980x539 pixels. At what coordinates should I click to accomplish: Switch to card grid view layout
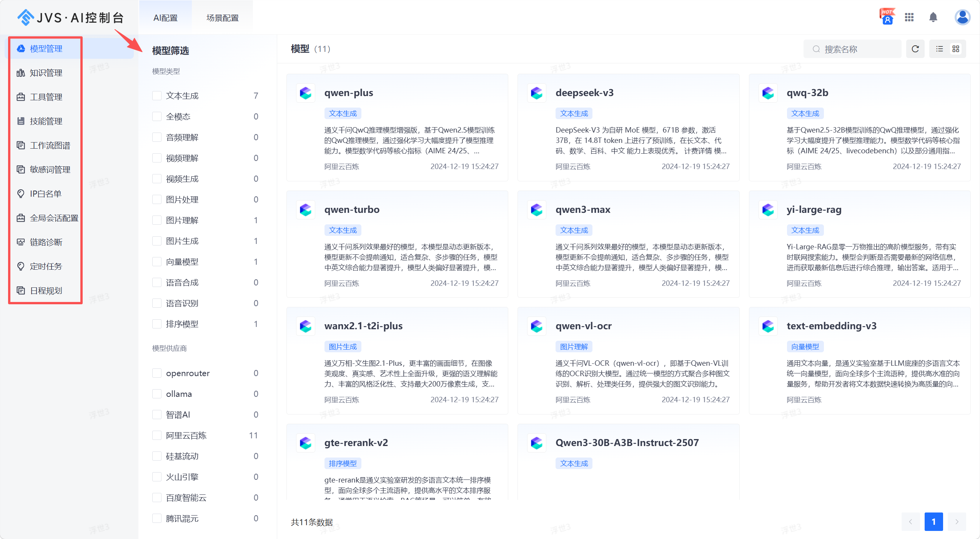956,49
